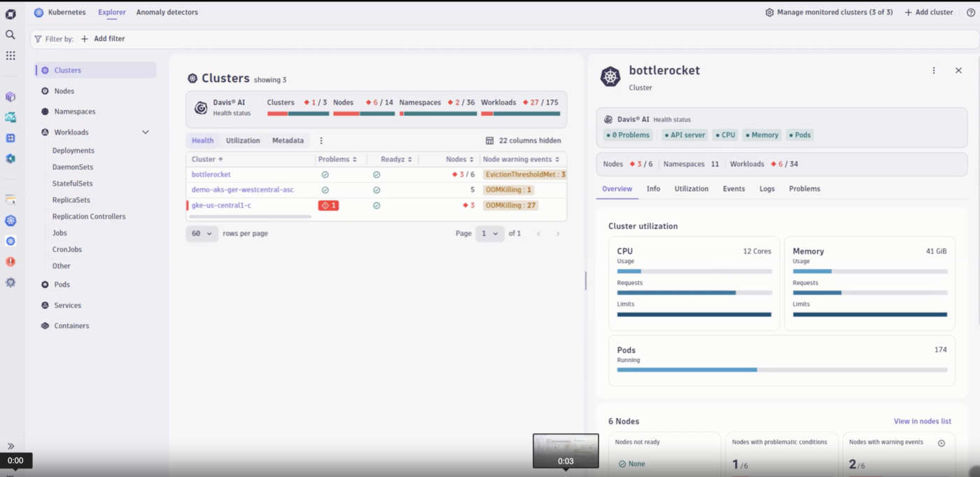The width and height of the screenshot is (980, 477).
Task: Click Add cluster button
Action: click(929, 12)
